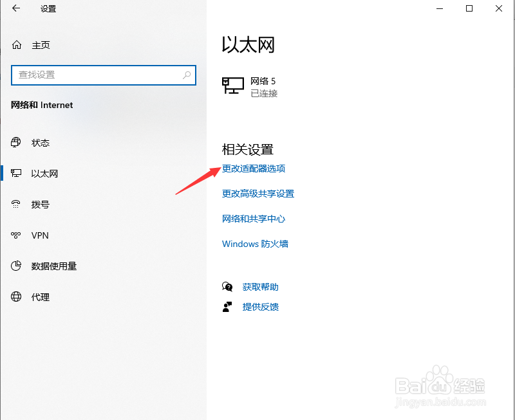The image size is (515, 420).
Task: Click the VPN icon in sidebar
Action: tap(15, 235)
